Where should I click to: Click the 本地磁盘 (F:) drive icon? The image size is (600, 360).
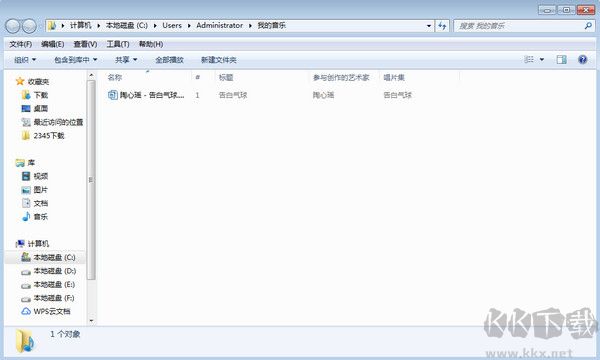click(26, 299)
